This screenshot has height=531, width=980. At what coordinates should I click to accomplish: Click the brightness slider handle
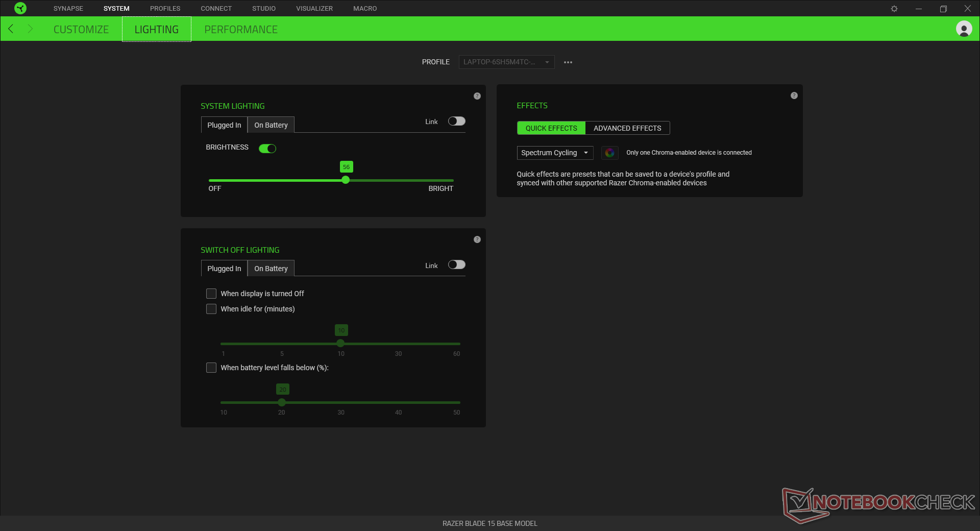pos(346,180)
